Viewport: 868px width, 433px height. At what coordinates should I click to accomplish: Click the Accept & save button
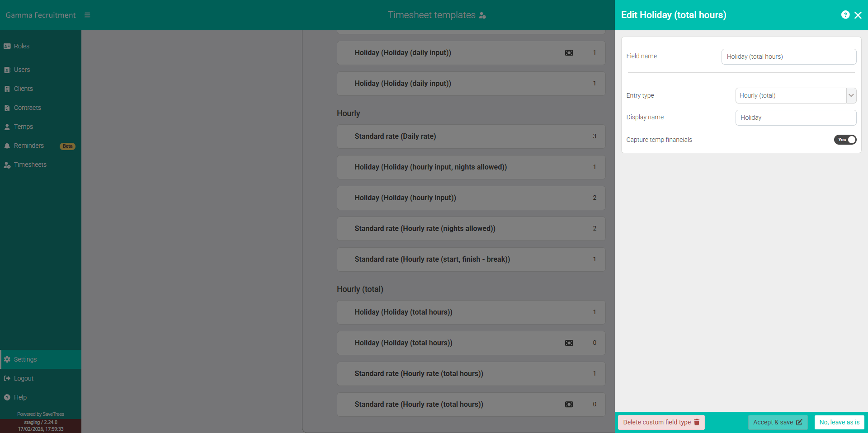[778, 422]
